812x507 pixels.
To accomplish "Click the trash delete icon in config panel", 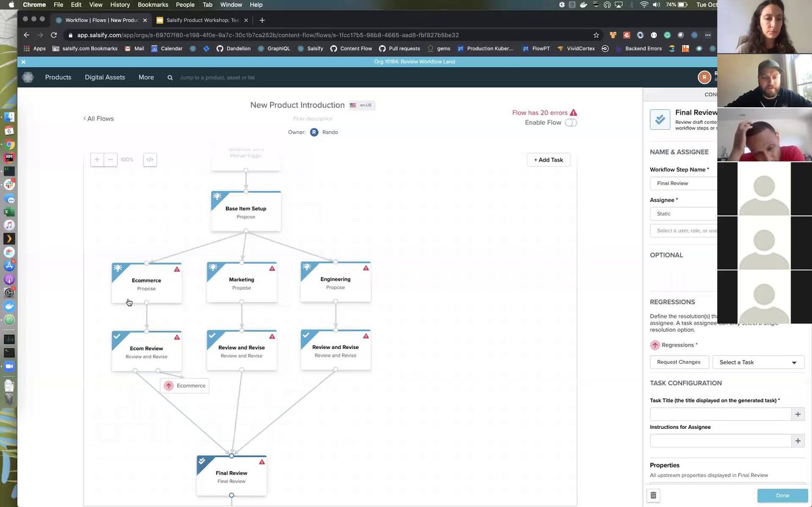I will 653,495.
